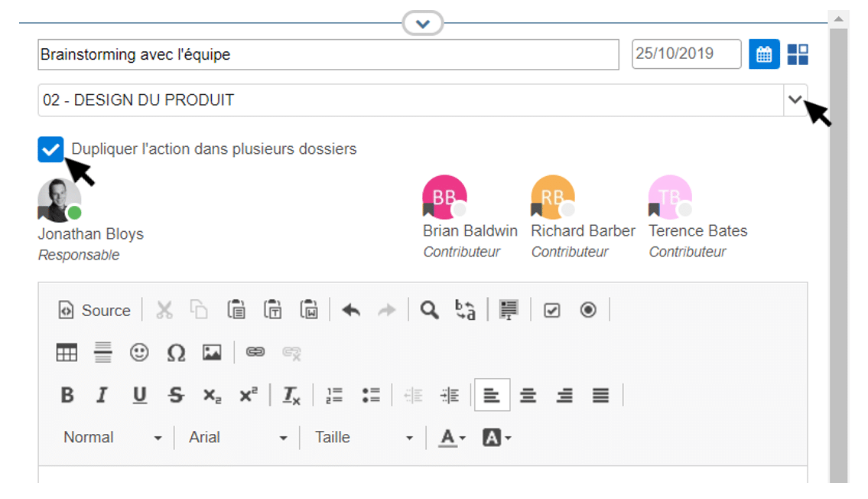Screen dimensions: 868x499
Task: Insert special character Omega symbol
Action: point(176,352)
